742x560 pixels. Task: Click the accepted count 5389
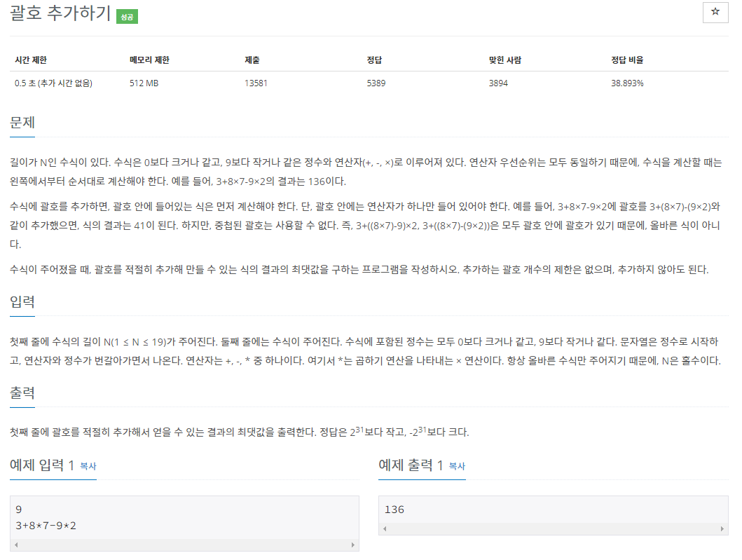pyautogui.click(x=376, y=83)
